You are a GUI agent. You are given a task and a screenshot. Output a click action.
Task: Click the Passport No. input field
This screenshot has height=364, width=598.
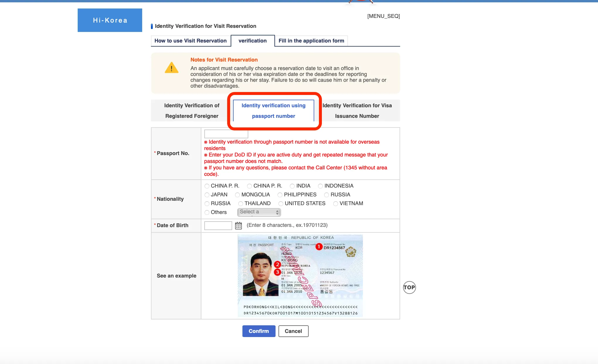[x=226, y=134]
